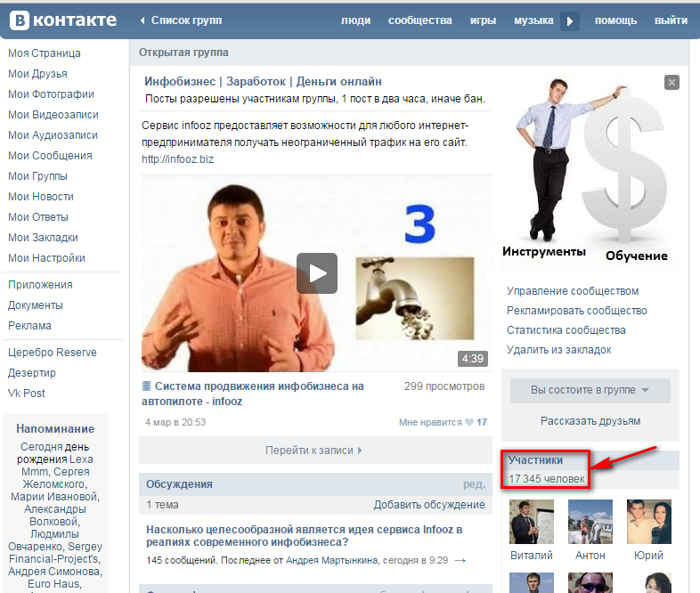Click the music play button in header
The image size is (700, 593).
coord(570,21)
